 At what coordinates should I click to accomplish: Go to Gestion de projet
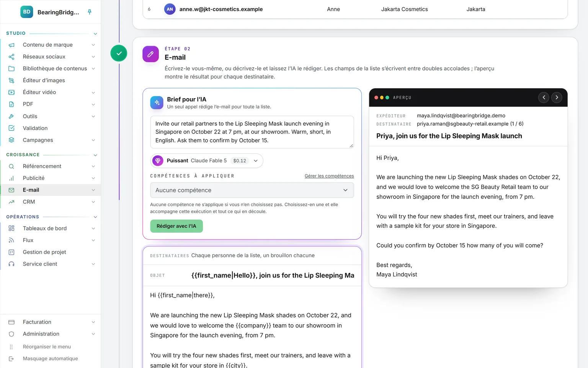pos(51,252)
